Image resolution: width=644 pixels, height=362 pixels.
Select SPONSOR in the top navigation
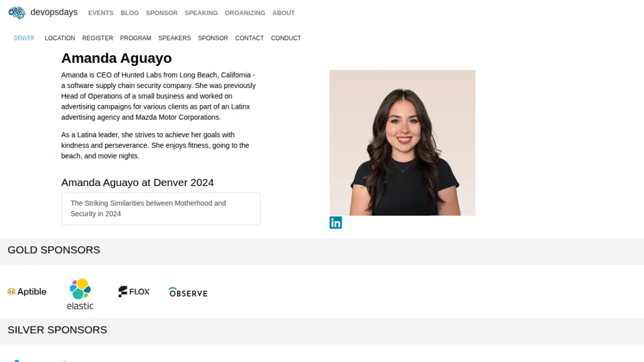pos(162,13)
